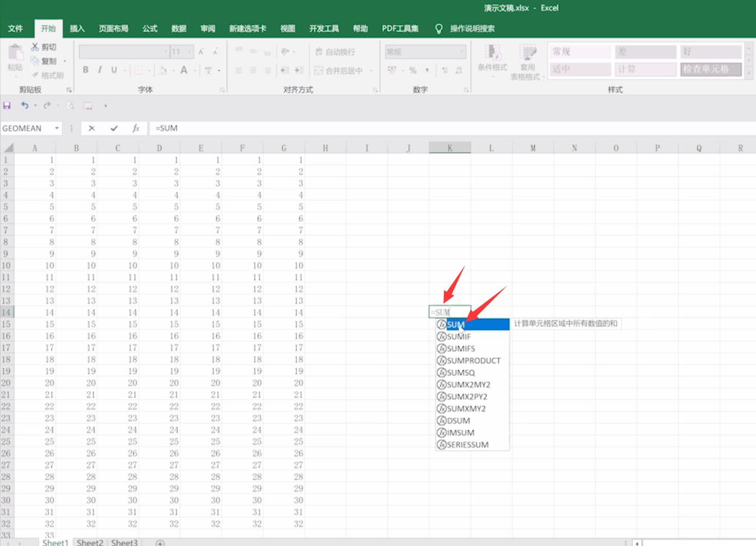This screenshot has width=756, height=546.
Task: Click the Undo arrow icon
Action: [24, 105]
